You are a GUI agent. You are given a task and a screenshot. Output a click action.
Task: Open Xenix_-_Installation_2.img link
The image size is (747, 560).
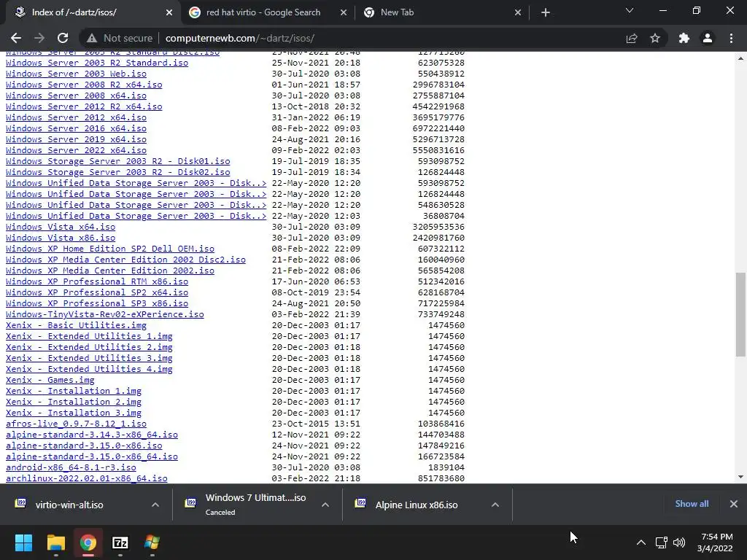74,402
